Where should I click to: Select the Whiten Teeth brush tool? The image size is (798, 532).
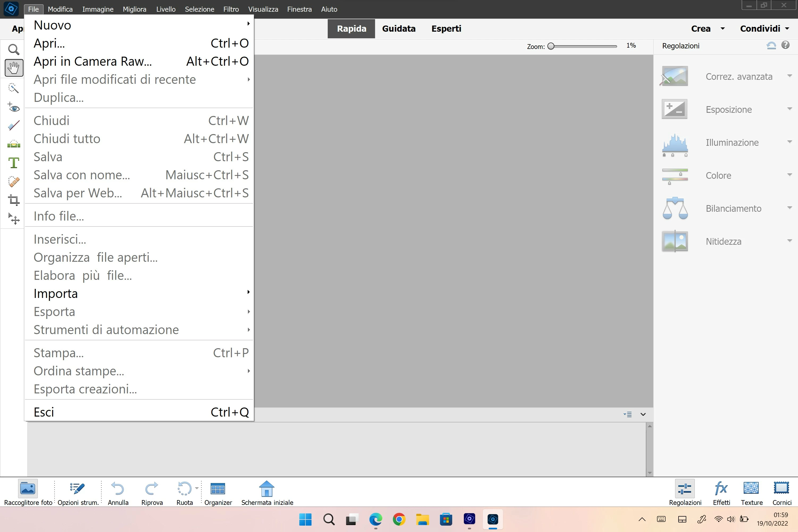pos(14,126)
